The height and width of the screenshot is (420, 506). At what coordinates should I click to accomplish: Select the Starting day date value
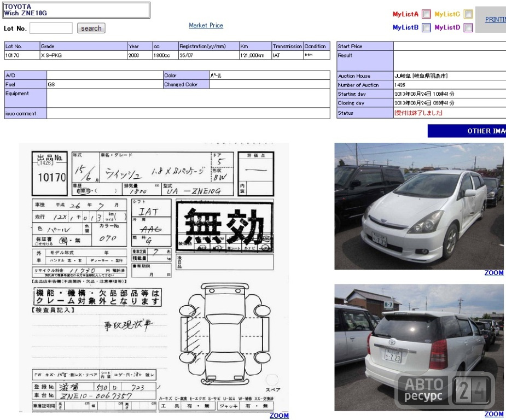pyautogui.click(x=424, y=94)
